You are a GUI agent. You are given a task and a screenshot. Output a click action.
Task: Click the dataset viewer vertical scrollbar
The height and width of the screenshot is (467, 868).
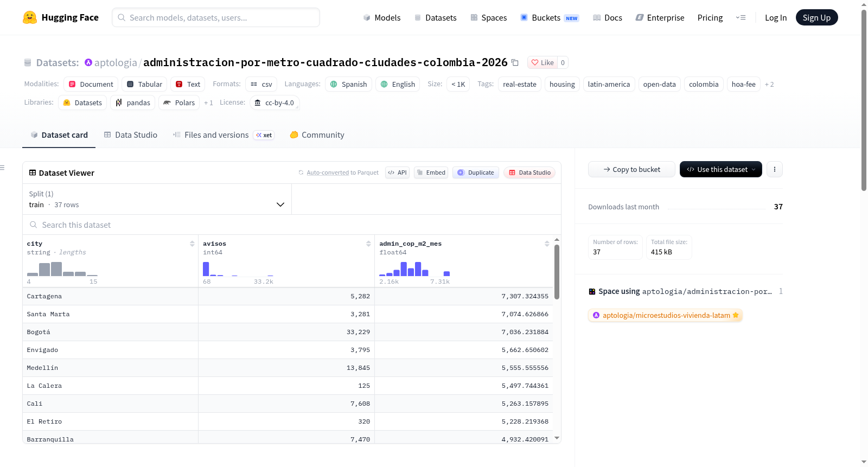[x=557, y=271]
